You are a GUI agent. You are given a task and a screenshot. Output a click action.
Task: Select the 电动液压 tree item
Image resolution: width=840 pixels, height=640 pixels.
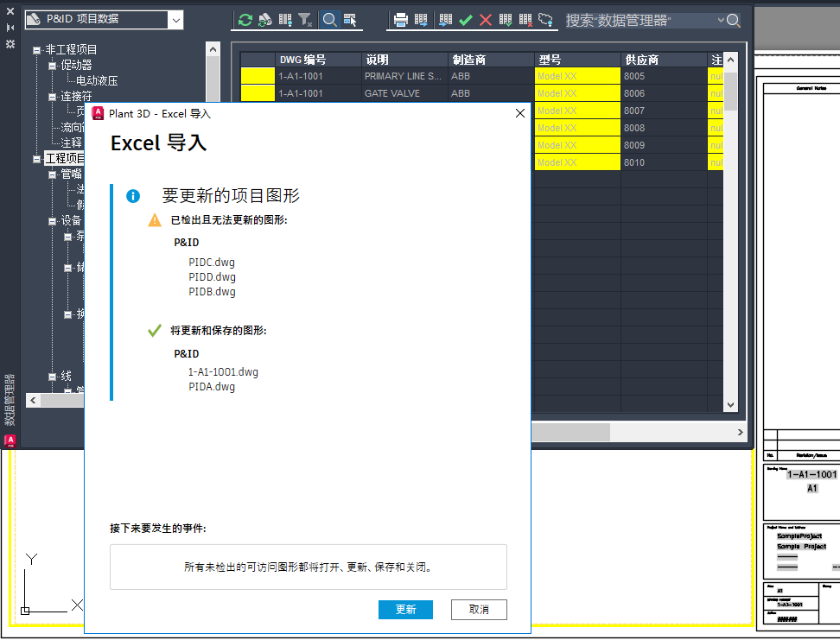click(x=97, y=80)
